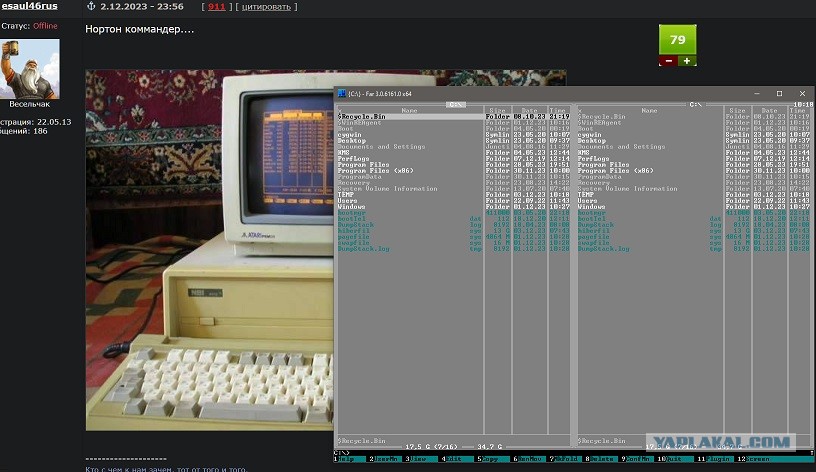The width and height of the screenshot is (816, 472).
Task: Open the esaul46rus user profile link
Action: click(x=29, y=6)
